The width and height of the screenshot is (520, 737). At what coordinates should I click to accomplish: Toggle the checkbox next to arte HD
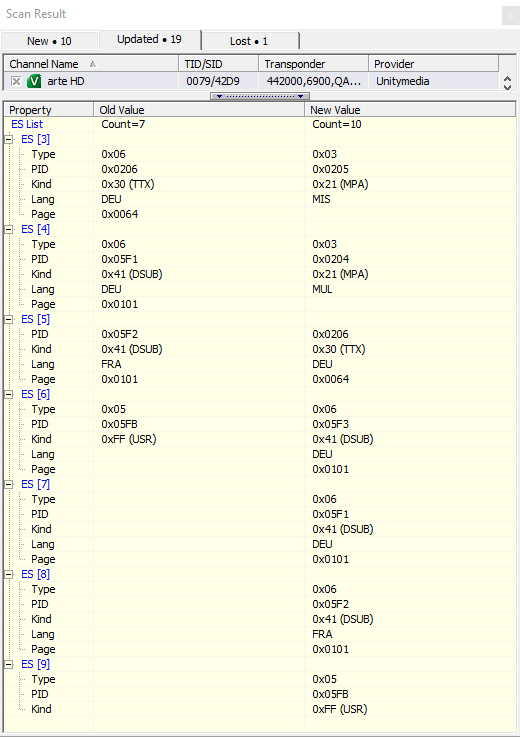pyautogui.click(x=16, y=81)
